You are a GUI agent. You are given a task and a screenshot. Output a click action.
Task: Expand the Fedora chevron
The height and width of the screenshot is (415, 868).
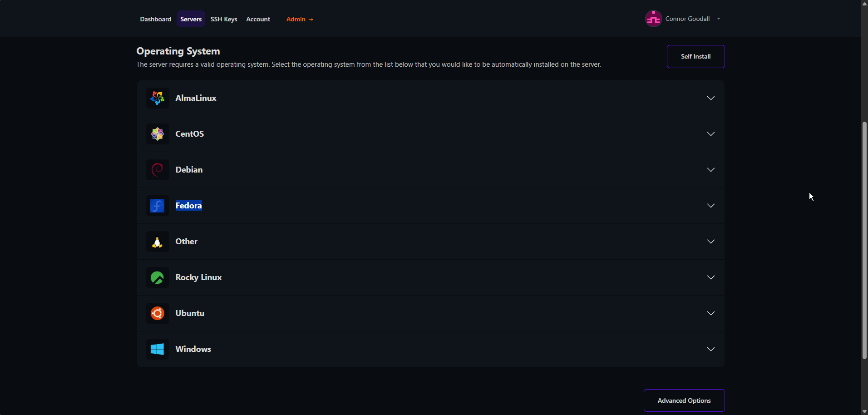tap(711, 206)
